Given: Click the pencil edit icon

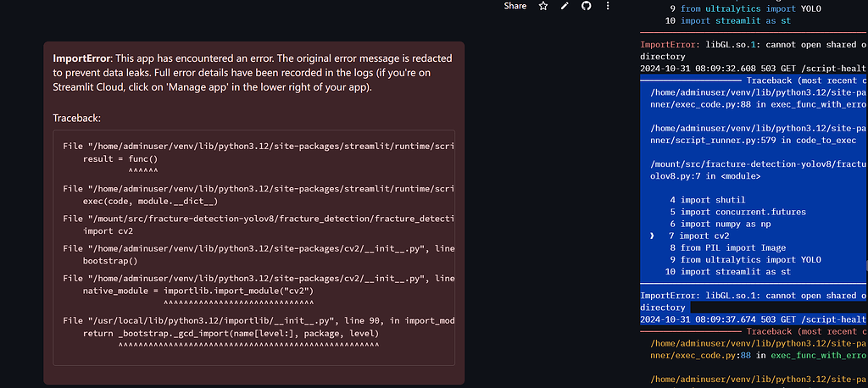Looking at the screenshot, I should click(x=565, y=6).
